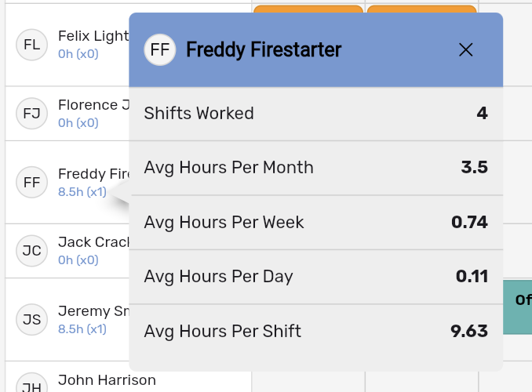The image size is (532, 392).
Task: Click the FF avatar in popup header
Action: click(x=160, y=50)
